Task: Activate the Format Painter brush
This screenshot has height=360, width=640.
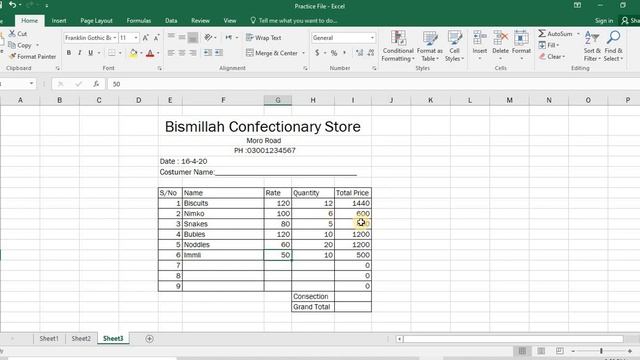Action: [x=13, y=56]
